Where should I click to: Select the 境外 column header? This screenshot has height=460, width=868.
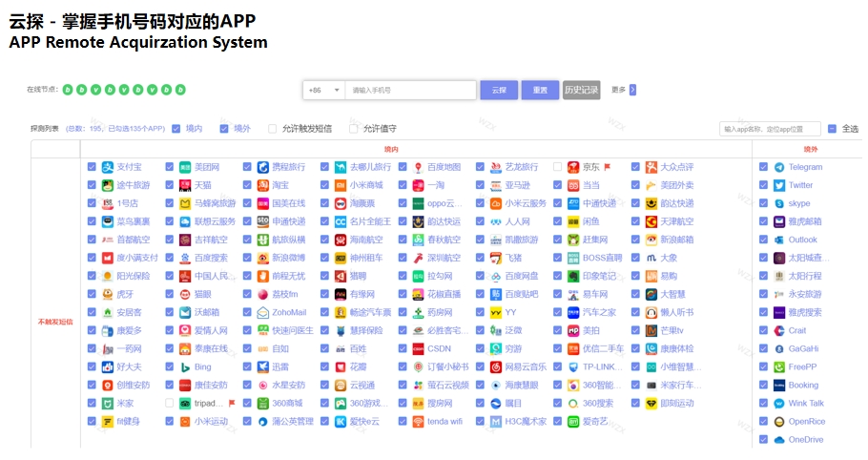point(811,149)
